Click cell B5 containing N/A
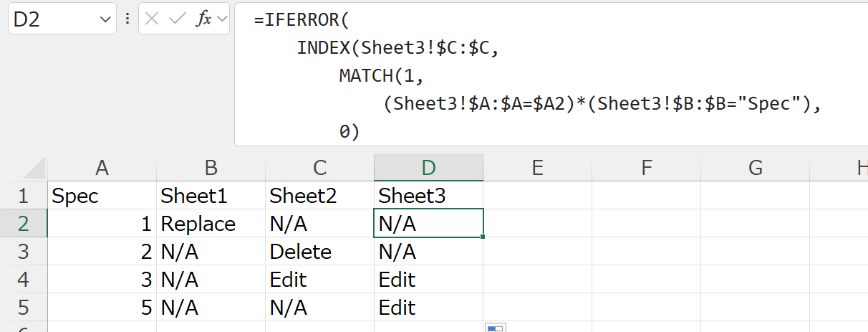The image size is (868, 332). click(211, 308)
